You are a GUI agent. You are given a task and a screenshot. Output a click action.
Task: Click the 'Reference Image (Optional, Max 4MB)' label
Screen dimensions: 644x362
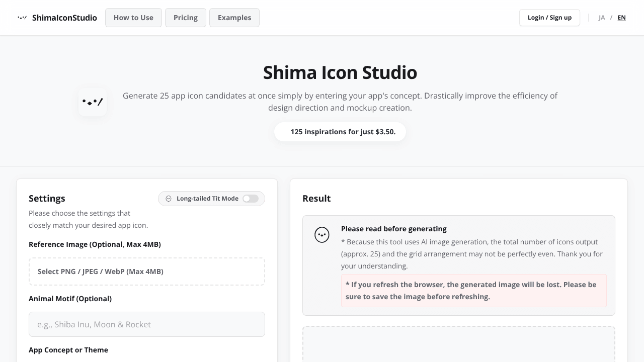click(95, 244)
